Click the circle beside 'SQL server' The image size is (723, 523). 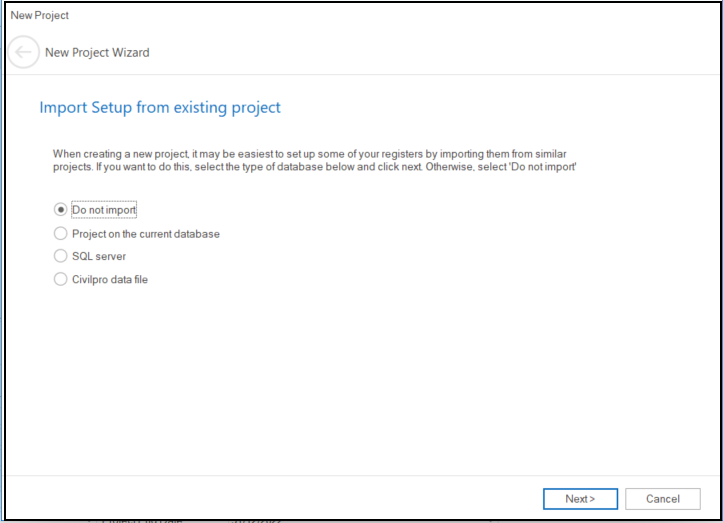click(60, 256)
